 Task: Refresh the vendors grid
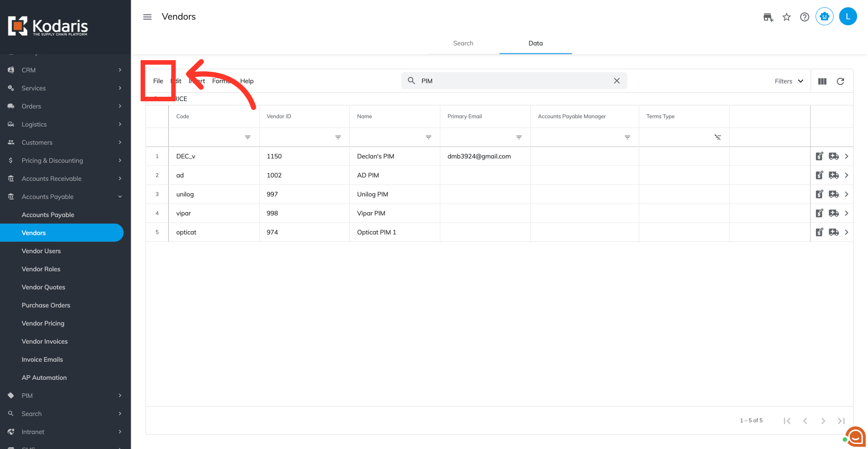click(840, 81)
